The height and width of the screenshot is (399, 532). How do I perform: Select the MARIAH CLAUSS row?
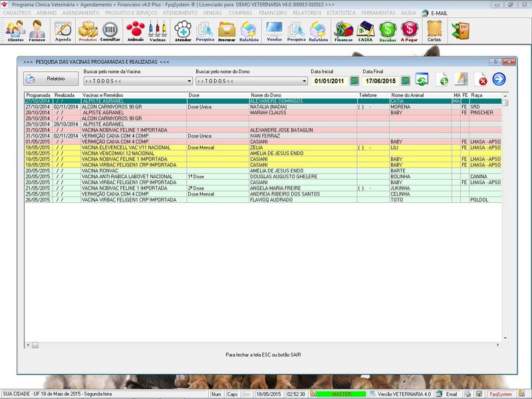click(263, 112)
